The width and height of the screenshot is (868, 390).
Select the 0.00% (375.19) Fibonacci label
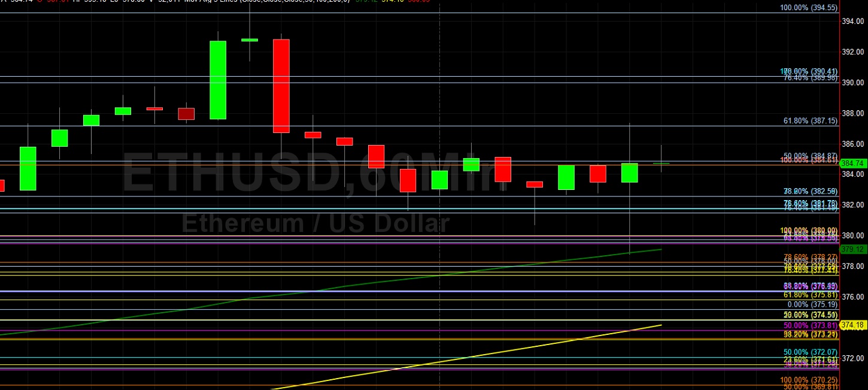pyautogui.click(x=811, y=304)
